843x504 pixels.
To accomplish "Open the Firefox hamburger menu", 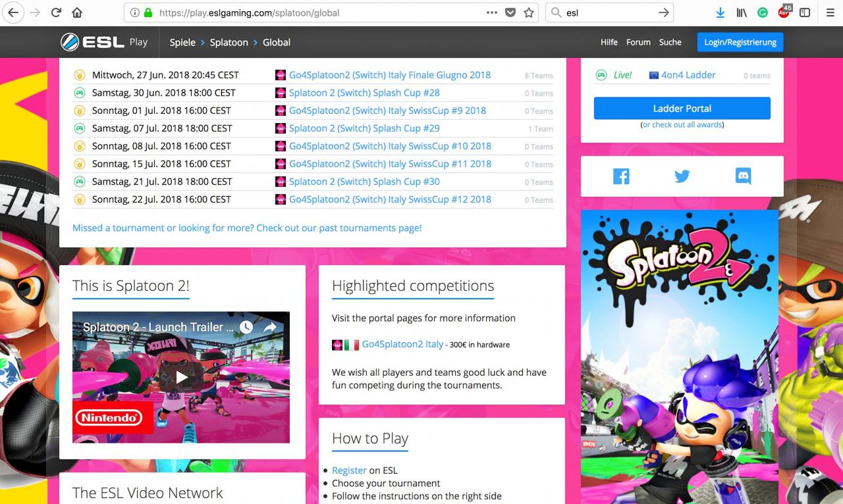I will click(x=829, y=13).
